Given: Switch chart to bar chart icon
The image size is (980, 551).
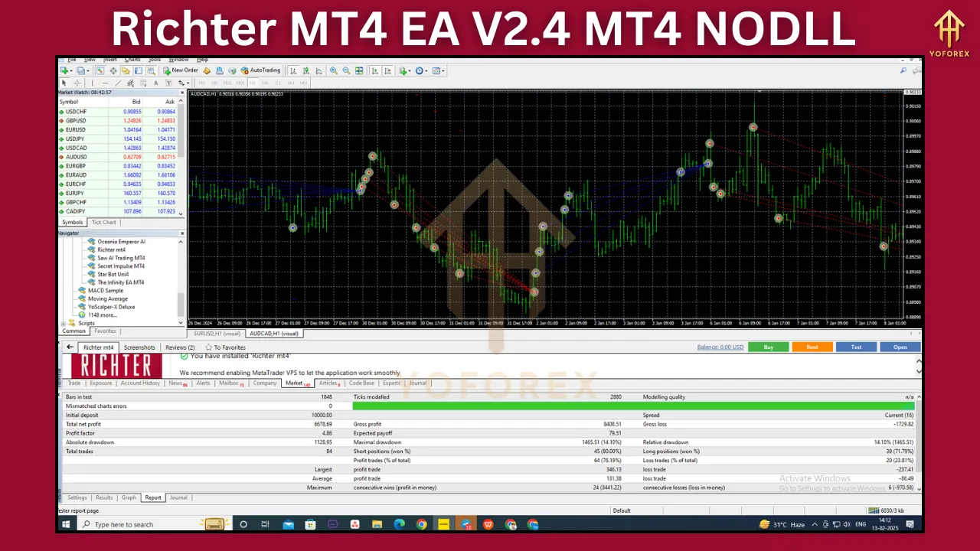Looking at the screenshot, I should (293, 70).
